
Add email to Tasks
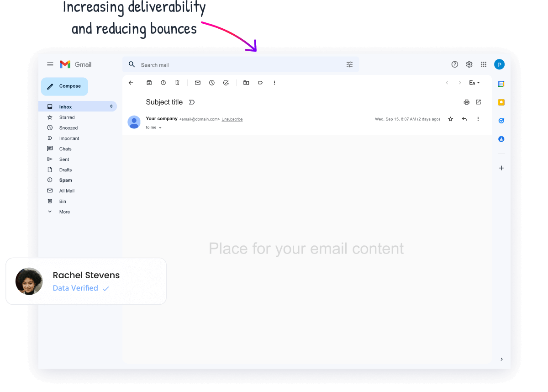(226, 83)
